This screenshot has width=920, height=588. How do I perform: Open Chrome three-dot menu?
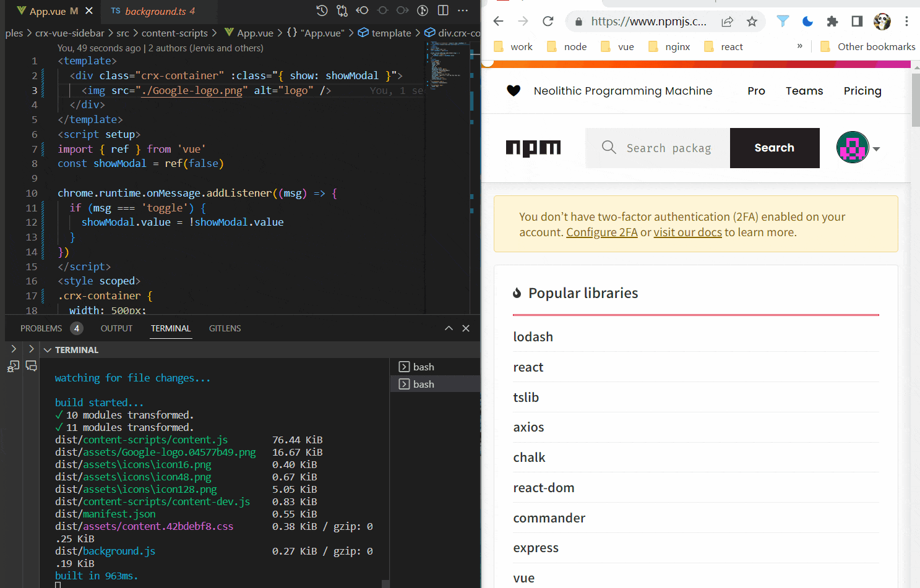click(x=906, y=22)
